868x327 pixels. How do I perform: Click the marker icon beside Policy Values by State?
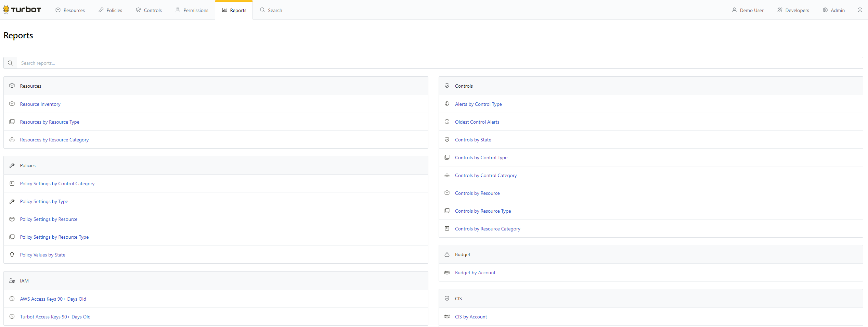pyautogui.click(x=12, y=255)
